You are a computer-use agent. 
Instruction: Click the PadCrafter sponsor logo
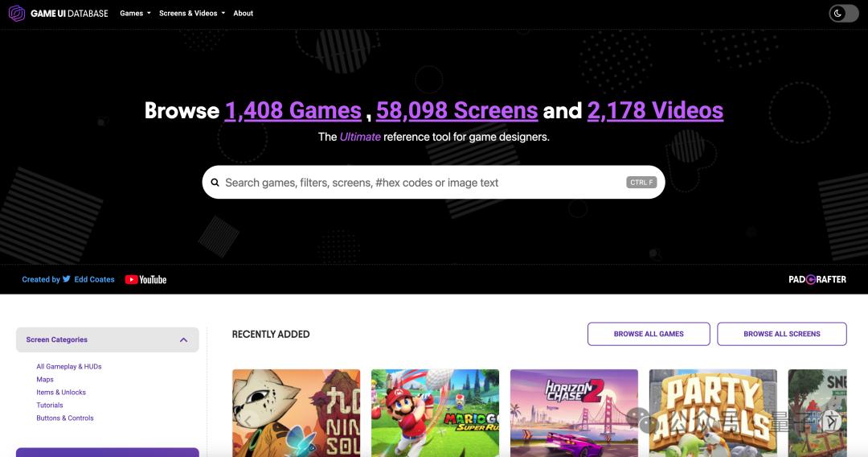(x=817, y=279)
